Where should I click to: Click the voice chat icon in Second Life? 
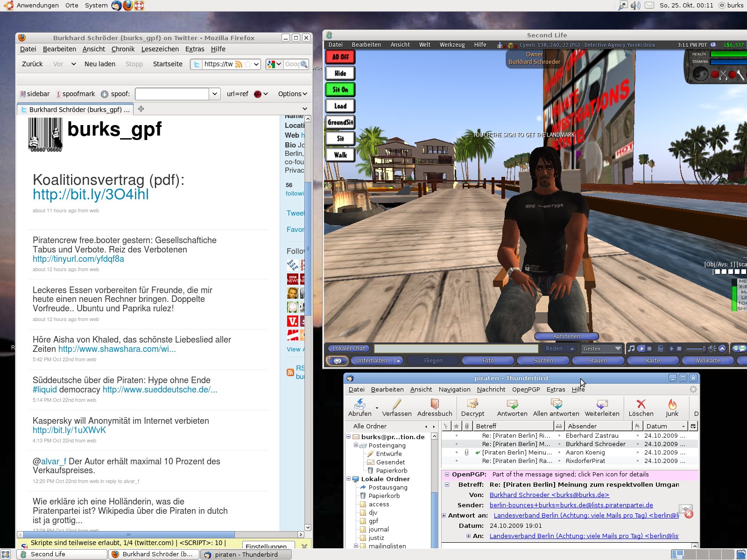(739, 349)
